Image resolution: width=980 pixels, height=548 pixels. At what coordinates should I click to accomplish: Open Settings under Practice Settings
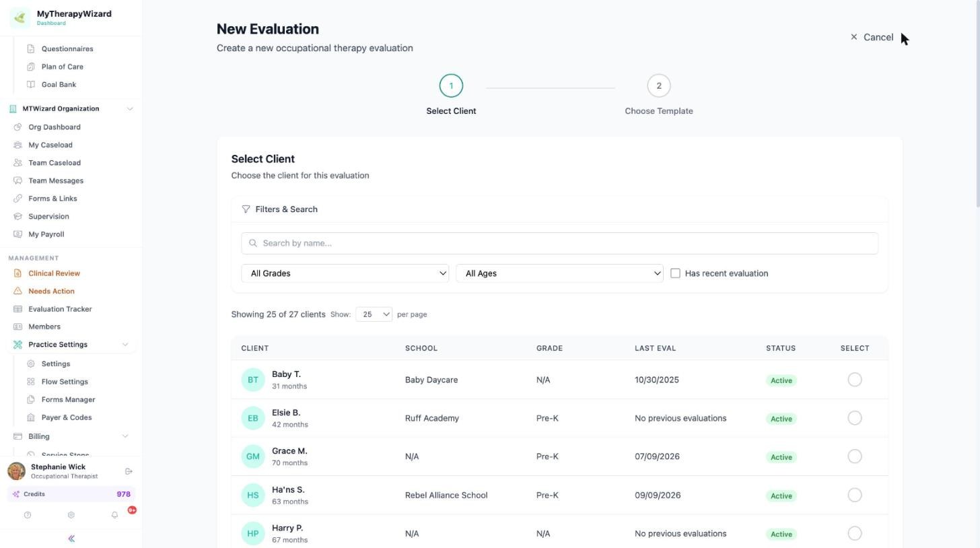(56, 364)
